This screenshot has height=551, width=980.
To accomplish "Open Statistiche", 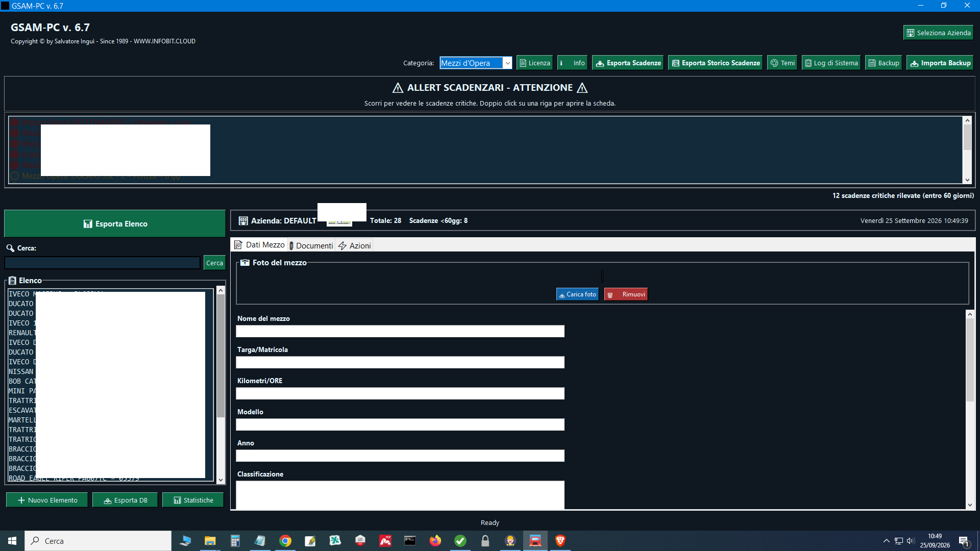I will coord(193,500).
